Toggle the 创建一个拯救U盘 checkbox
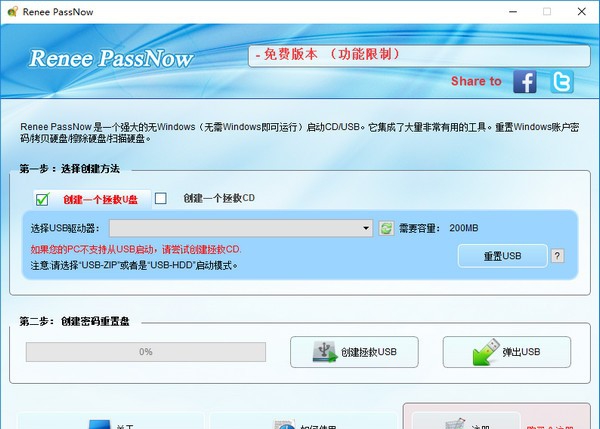This screenshot has height=429, width=600. pyautogui.click(x=42, y=199)
